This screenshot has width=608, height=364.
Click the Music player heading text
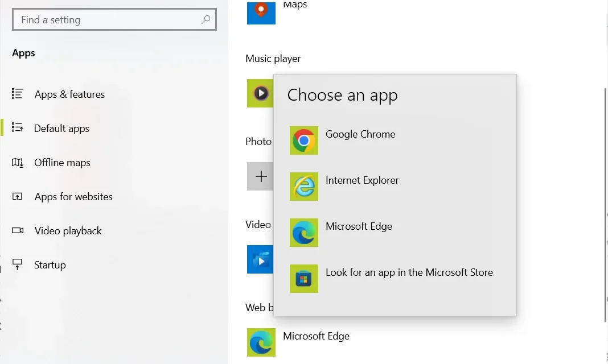tap(273, 59)
